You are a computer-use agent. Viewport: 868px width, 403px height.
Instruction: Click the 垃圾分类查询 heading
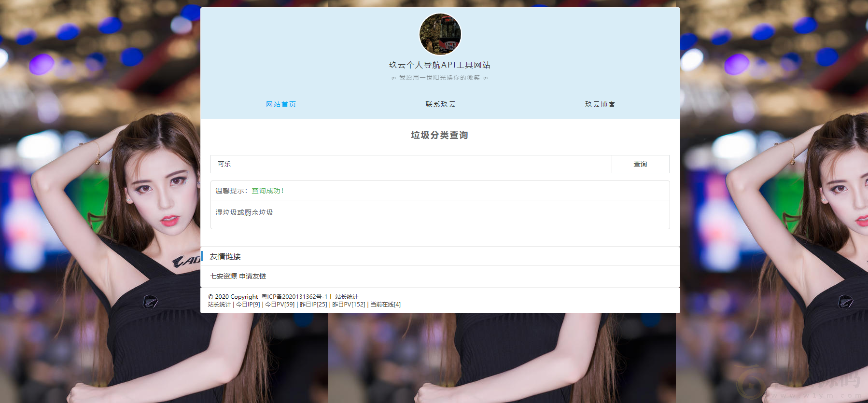point(440,135)
